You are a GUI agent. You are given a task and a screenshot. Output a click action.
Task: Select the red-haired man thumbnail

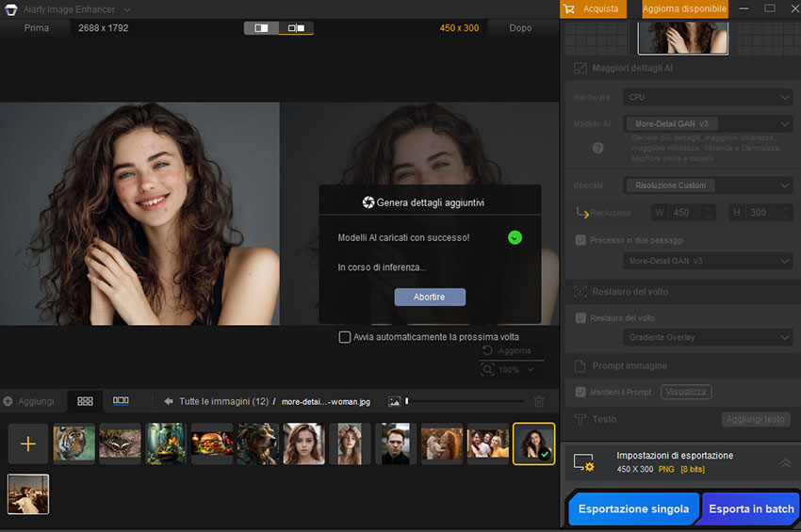click(x=396, y=443)
